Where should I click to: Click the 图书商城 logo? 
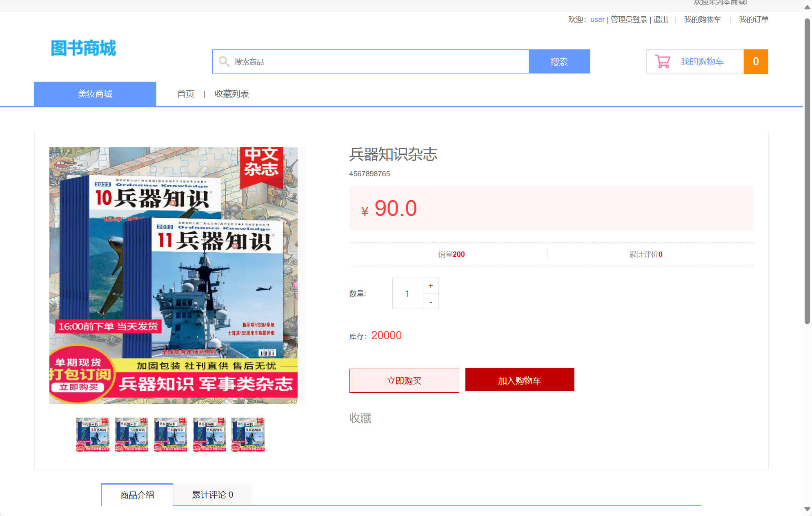tap(83, 48)
